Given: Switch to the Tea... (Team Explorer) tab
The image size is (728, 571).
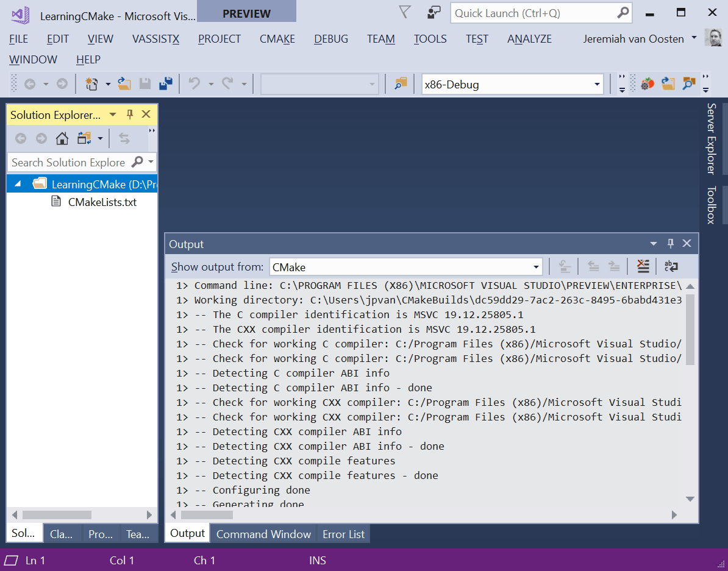Looking at the screenshot, I should pos(138,534).
